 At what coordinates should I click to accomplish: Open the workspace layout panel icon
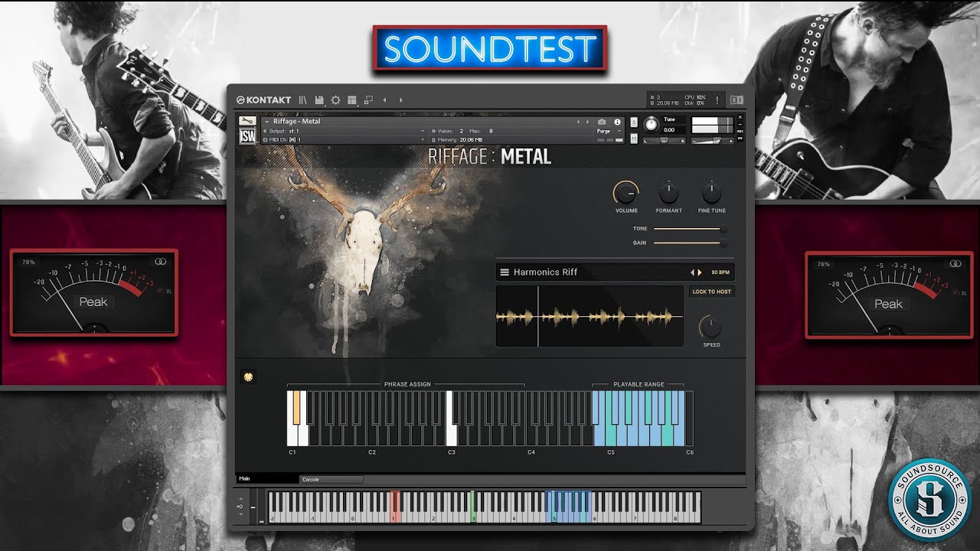tap(351, 100)
